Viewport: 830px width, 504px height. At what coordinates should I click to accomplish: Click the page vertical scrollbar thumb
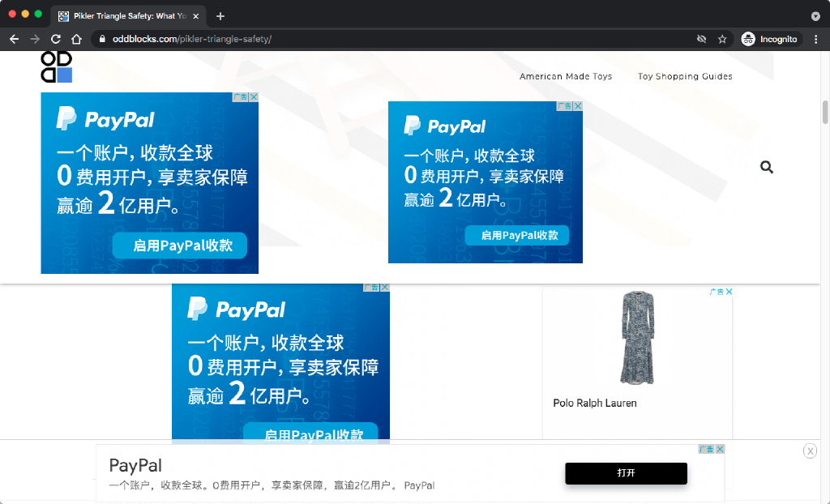[824, 112]
